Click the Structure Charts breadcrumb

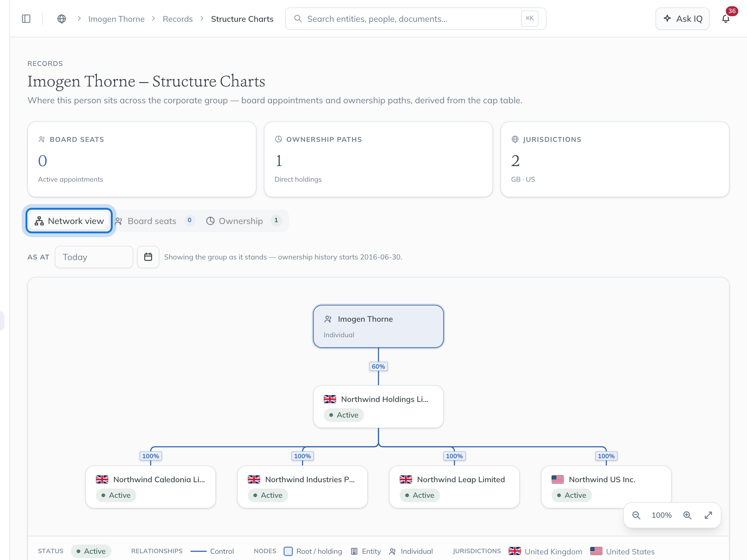coord(242,19)
